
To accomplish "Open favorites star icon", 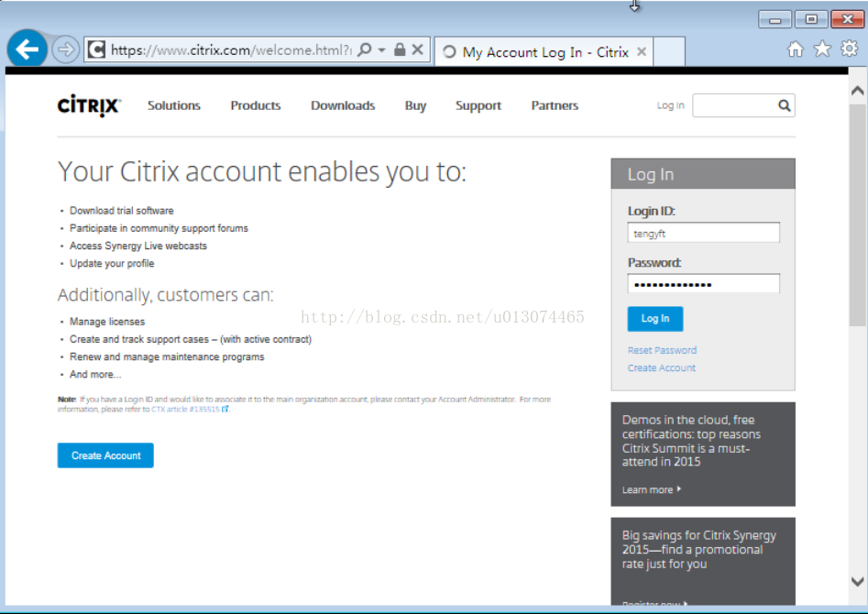I will pyautogui.click(x=822, y=49).
